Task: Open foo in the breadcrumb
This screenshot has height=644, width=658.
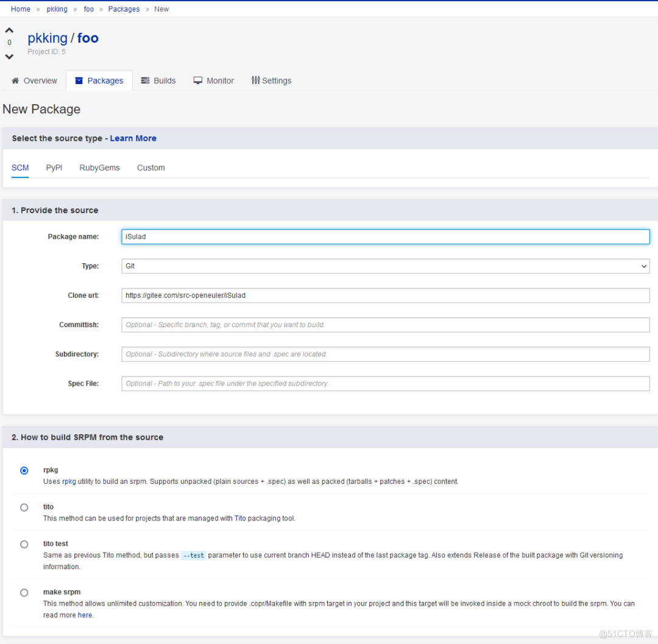Action: [x=89, y=9]
